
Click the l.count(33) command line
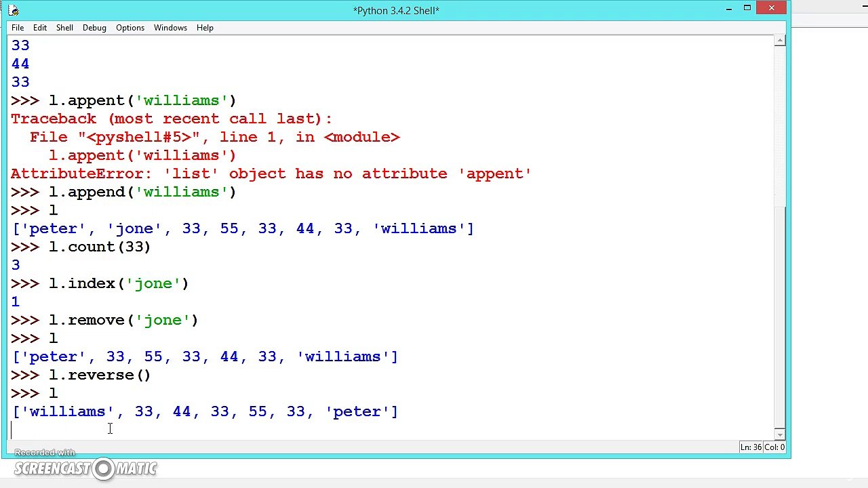(80, 247)
